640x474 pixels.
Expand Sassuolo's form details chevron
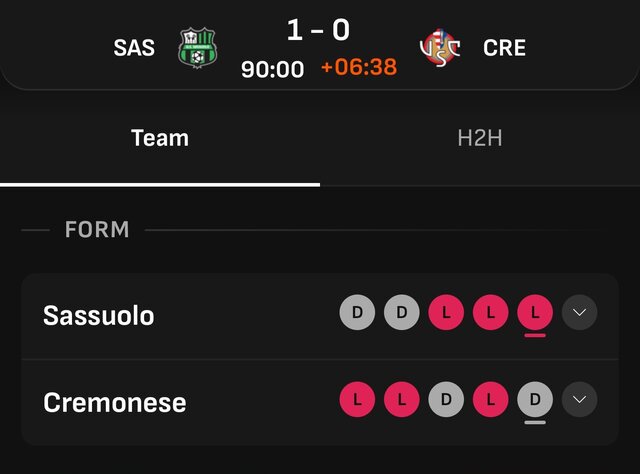pyautogui.click(x=580, y=312)
